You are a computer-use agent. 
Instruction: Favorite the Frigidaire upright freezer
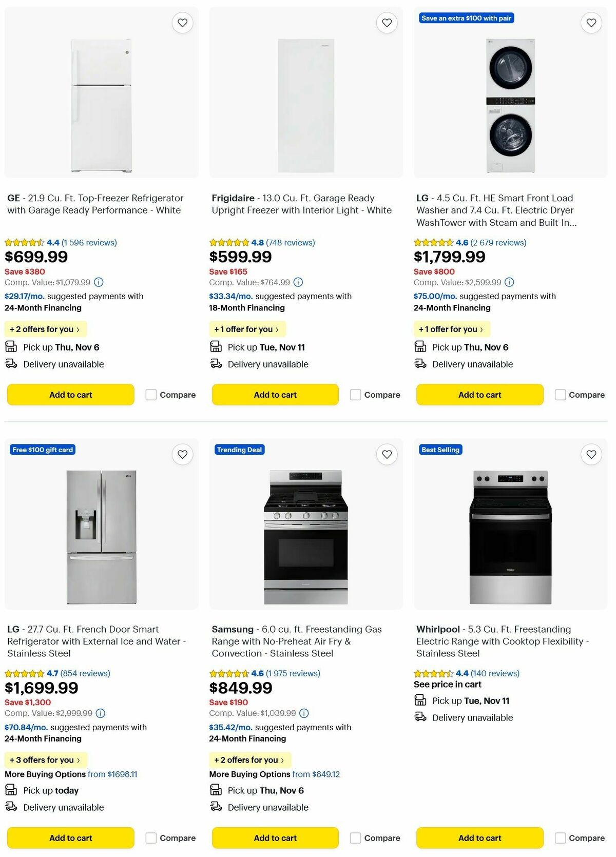(387, 23)
